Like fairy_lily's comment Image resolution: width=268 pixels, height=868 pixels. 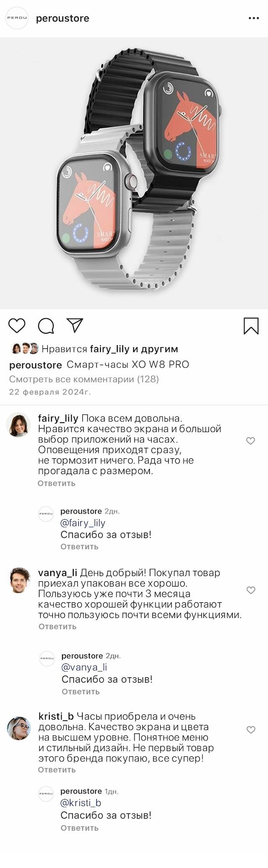[250, 441]
